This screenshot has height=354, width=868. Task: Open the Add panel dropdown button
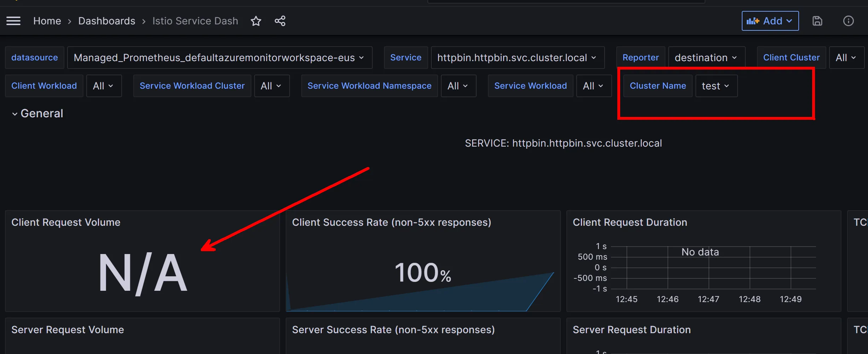770,21
